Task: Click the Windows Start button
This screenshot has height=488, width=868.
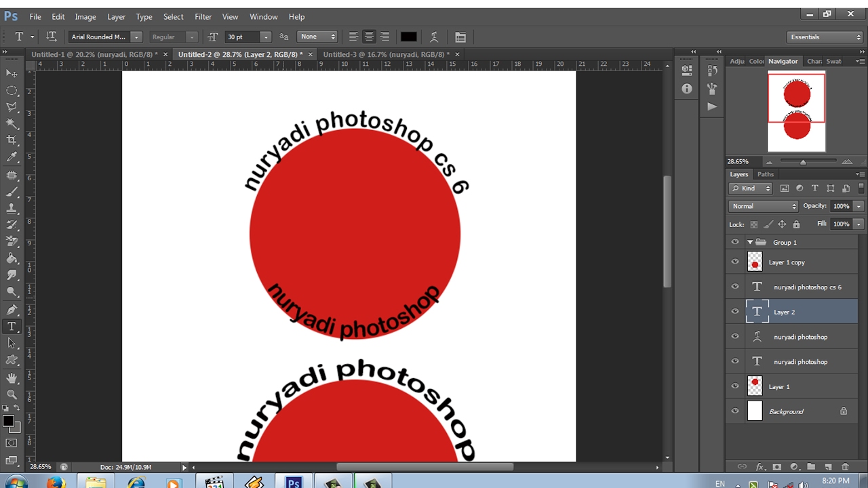Action: pos(15,483)
